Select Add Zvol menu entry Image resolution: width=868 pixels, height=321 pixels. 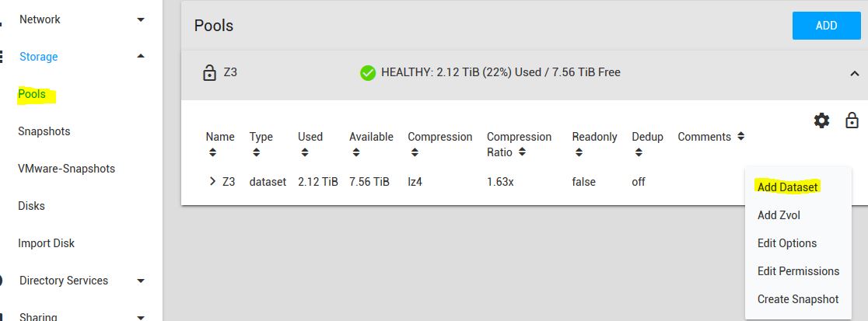779,215
